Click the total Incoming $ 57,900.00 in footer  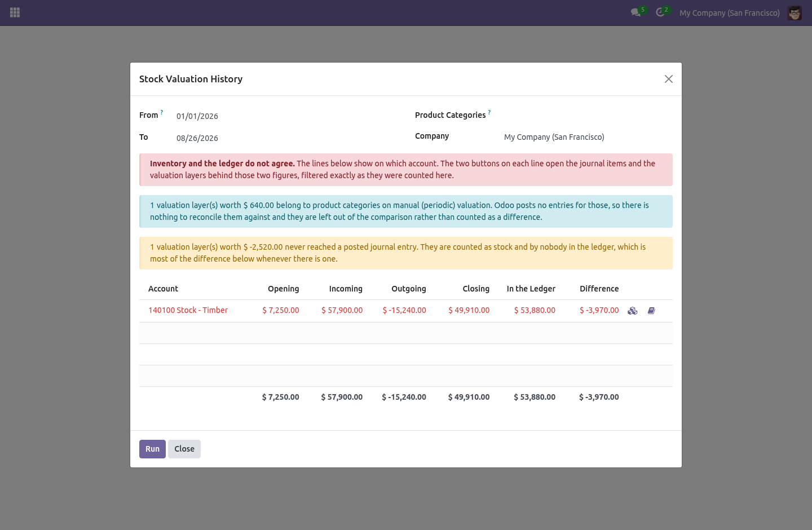coord(342,397)
